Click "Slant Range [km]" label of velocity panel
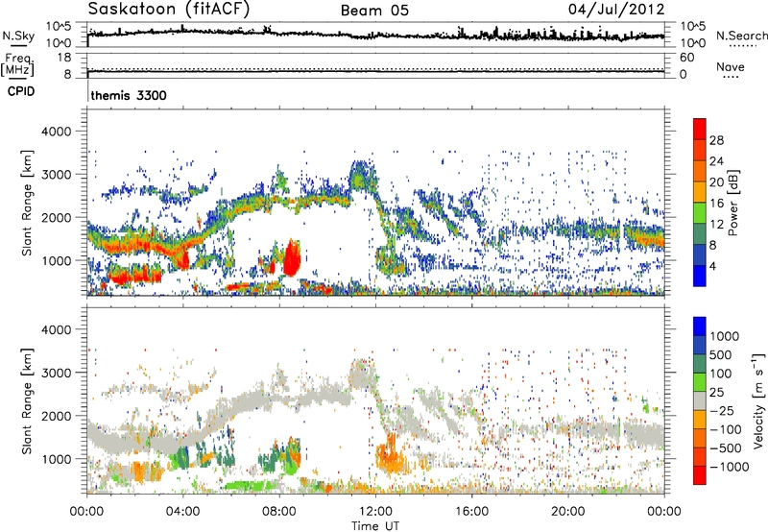 click(27, 400)
